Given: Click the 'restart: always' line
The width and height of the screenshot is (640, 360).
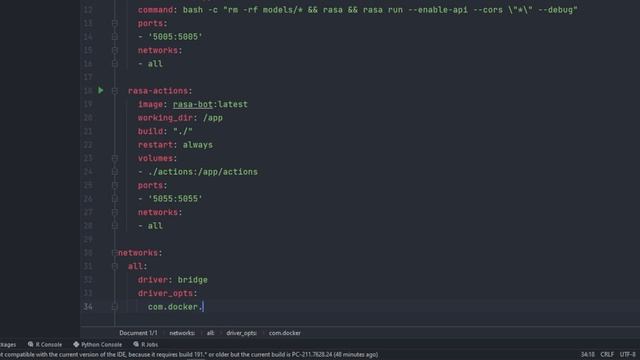Looking at the screenshot, I should pos(175,145).
